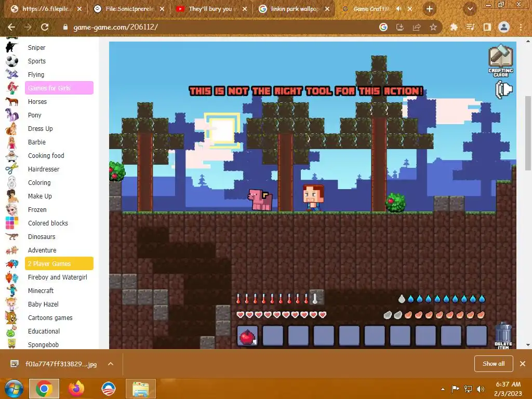
Task: Select the apple inventory slot
Action: tap(247, 336)
